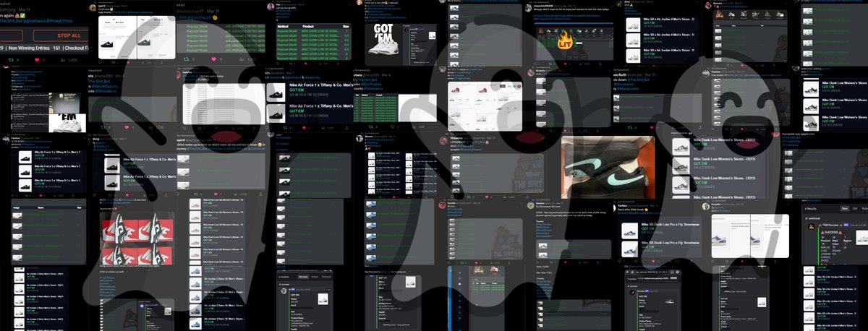Open view stats showing 1,355
The width and height of the screenshot is (868, 331).
69,59
